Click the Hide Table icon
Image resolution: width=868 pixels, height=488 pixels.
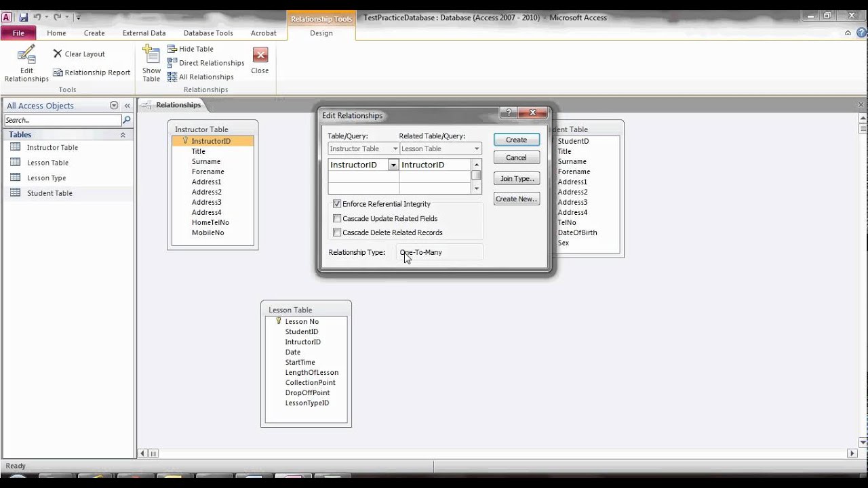[x=172, y=49]
